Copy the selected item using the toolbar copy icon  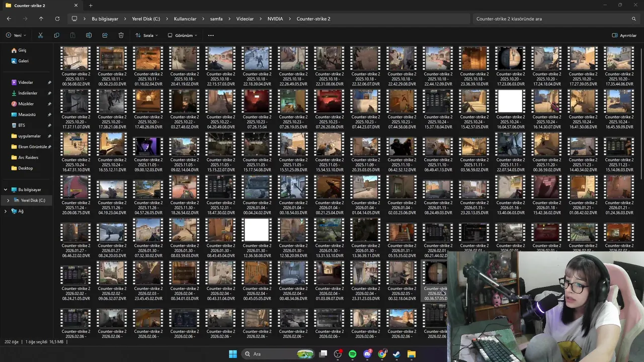[x=56, y=35]
